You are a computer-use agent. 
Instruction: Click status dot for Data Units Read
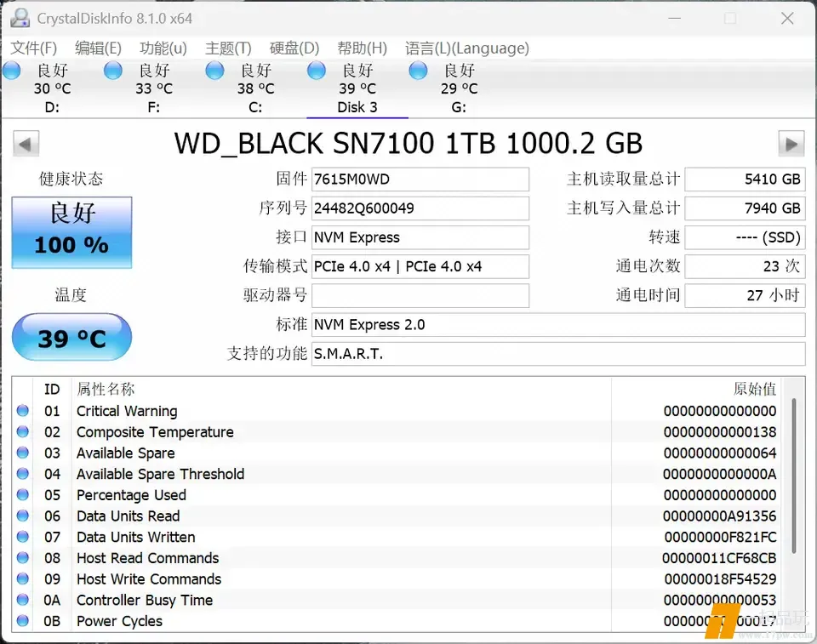(x=22, y=516)
